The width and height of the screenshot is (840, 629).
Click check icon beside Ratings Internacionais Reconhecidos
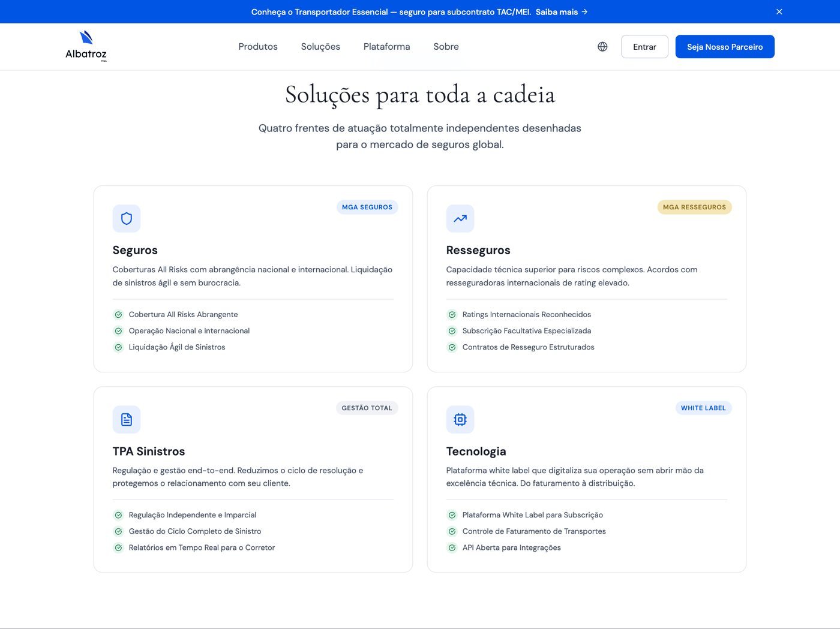click(452, 314)
